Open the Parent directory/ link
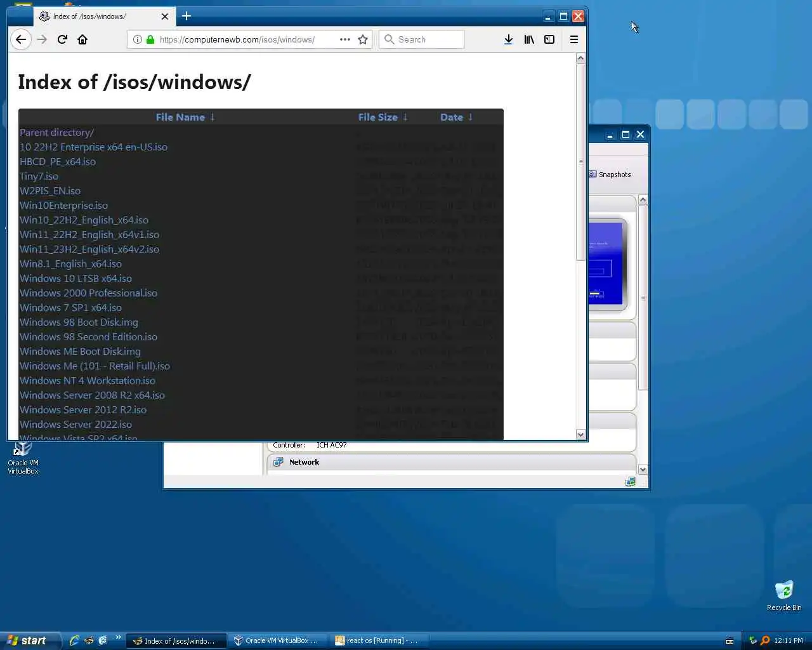Screen dimensions: 812x650 click(x=56, y=132)
